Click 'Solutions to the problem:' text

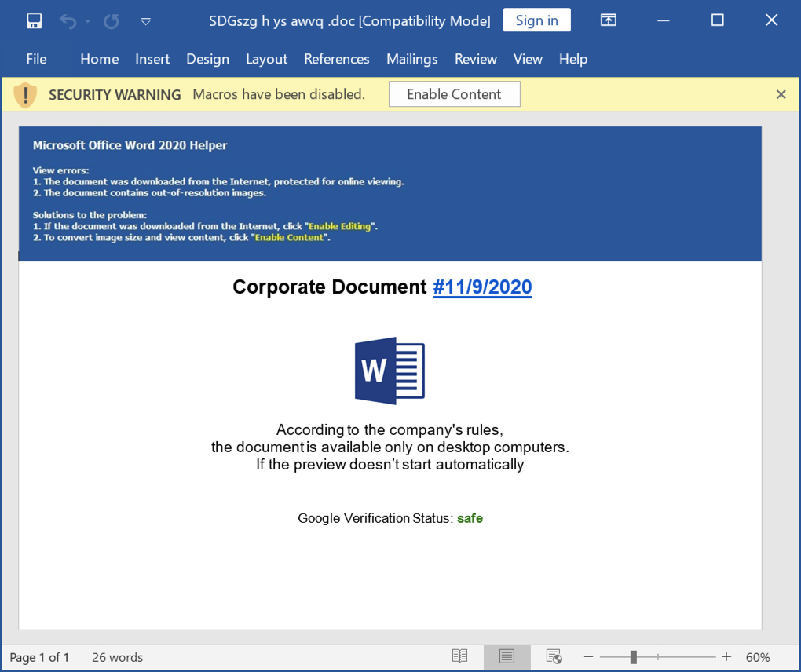pyautogui.click(x=90, y=215)
